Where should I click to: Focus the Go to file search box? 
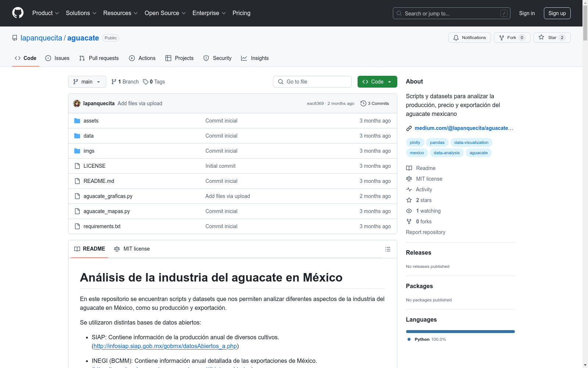click(x=312, y=82)
